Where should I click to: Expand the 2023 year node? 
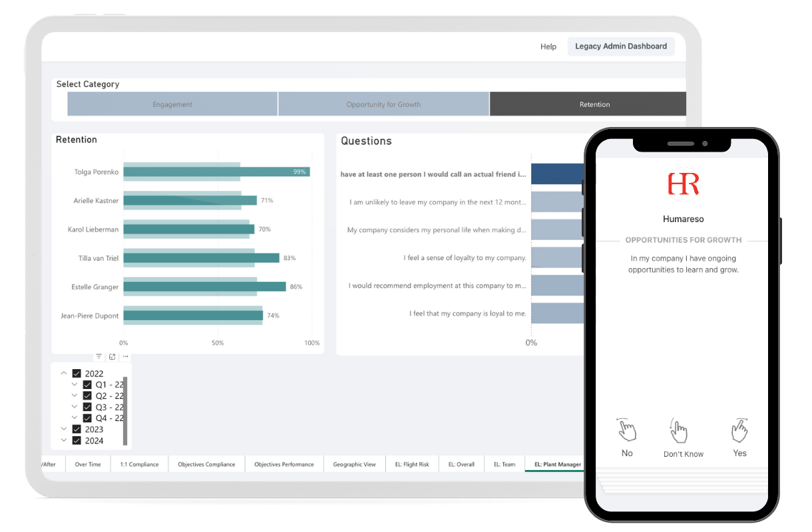point(64,429)
